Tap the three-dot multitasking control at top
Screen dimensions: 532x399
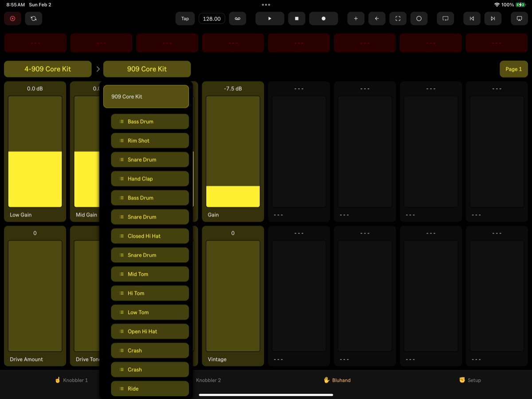(266, 4)
